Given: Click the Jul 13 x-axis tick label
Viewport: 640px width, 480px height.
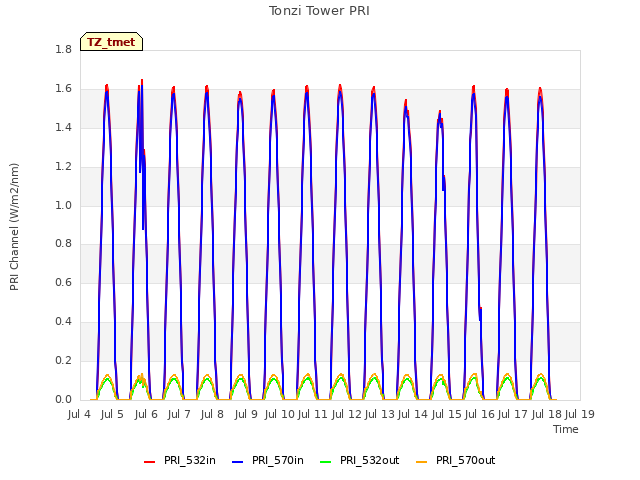Looking at the screenshot, I should point(380,414).
